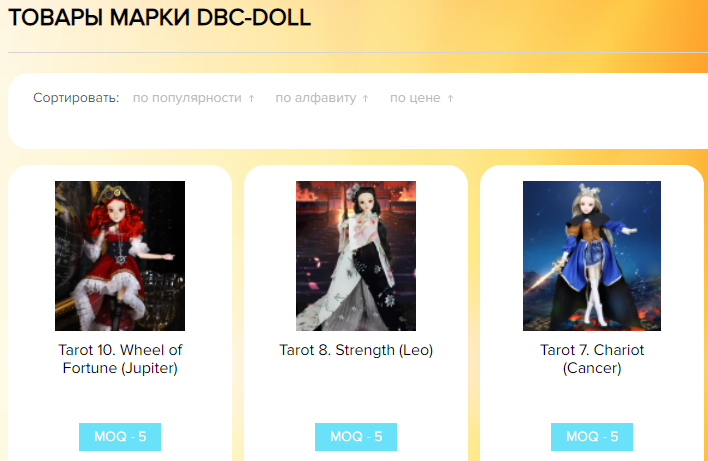This screenshot has height=461, width=708.
Task: Open the Tarot 10. Wheel of Fortune title
Action: coord(120,359)
